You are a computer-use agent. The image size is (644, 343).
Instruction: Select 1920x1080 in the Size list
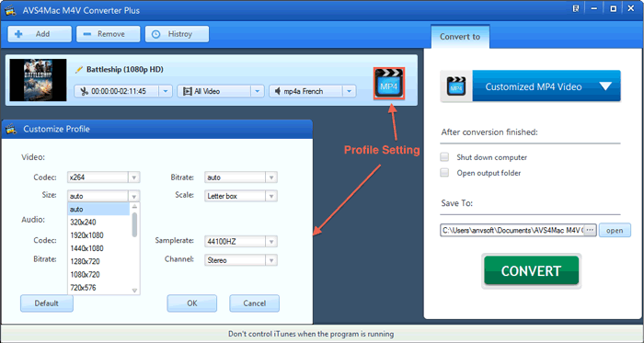pyautogui.click(x=99, y=235)
